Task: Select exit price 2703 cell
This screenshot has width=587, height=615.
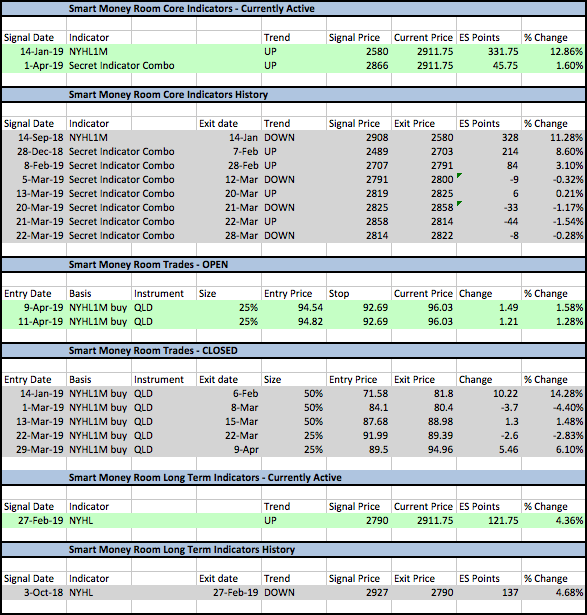Action: 442,151
